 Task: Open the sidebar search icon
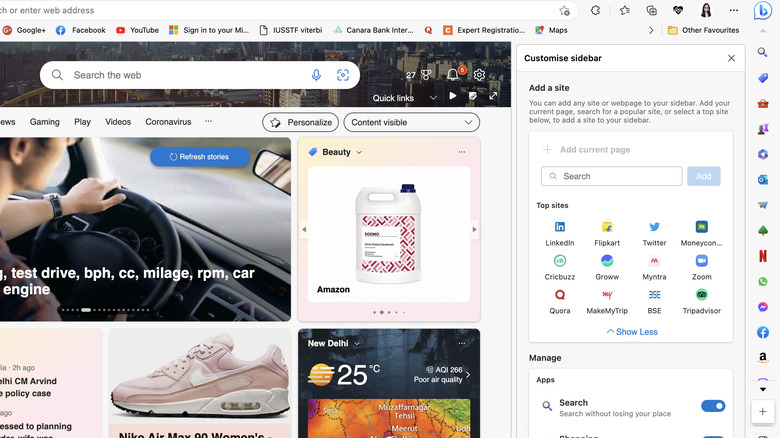click(x=763, y=52)
